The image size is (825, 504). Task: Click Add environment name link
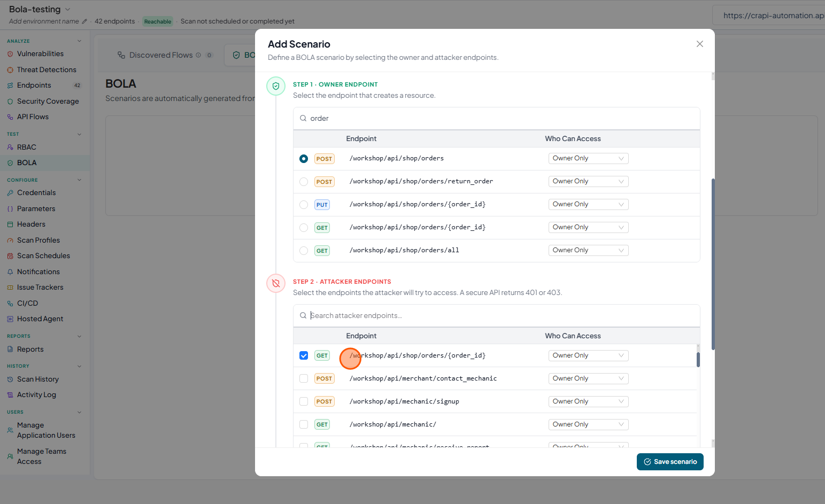[44, 21]
